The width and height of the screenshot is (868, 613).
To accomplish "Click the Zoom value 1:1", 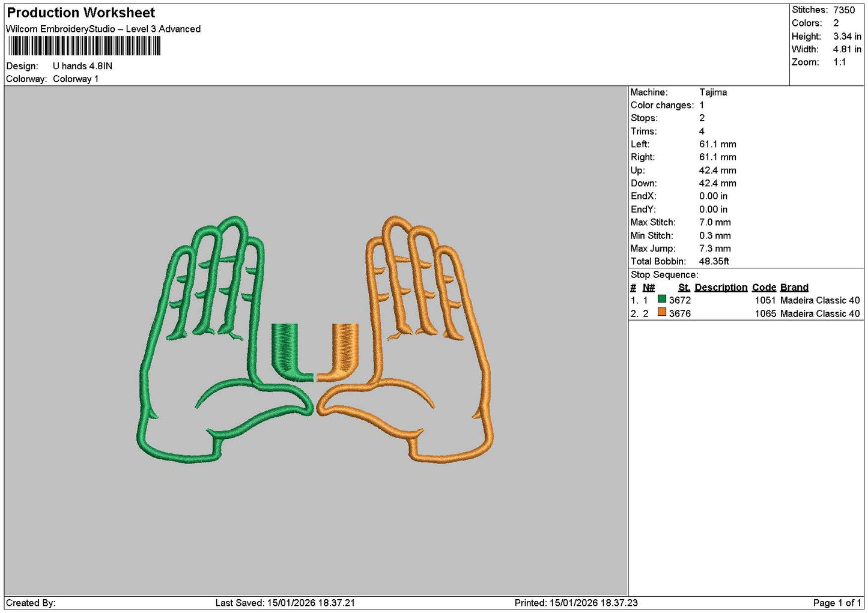I will (x=839, y=62).
